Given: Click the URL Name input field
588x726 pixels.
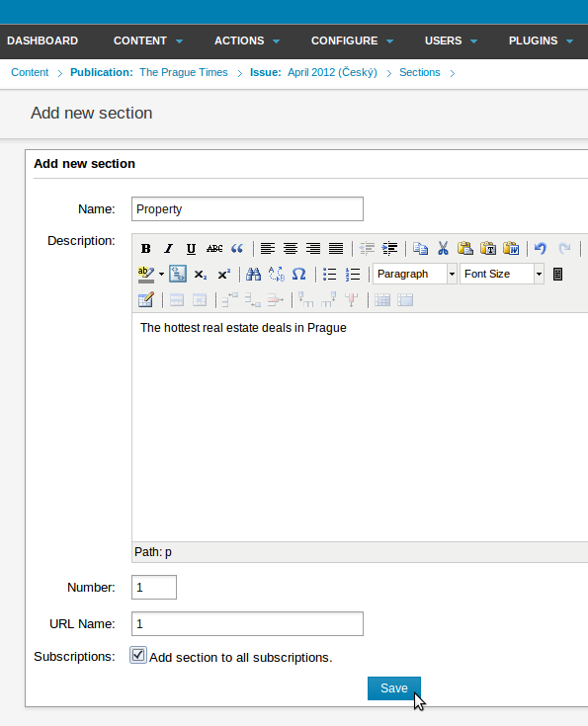Looking at the screenshot, I should click(247, 623).
